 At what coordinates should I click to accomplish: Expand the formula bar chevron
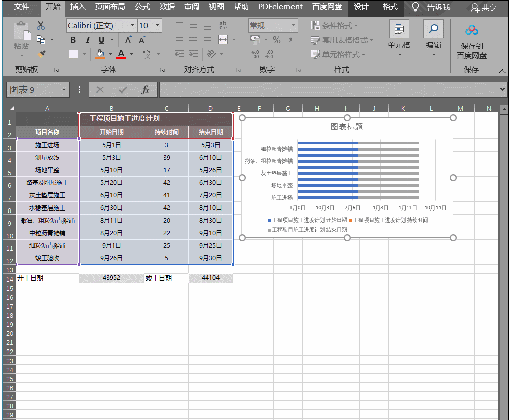(x=502, y=89)
